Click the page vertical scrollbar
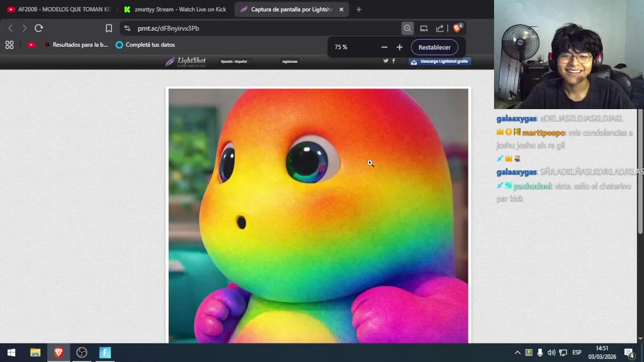Viewport: 644px width, 362px height. [x=640, y=171]
